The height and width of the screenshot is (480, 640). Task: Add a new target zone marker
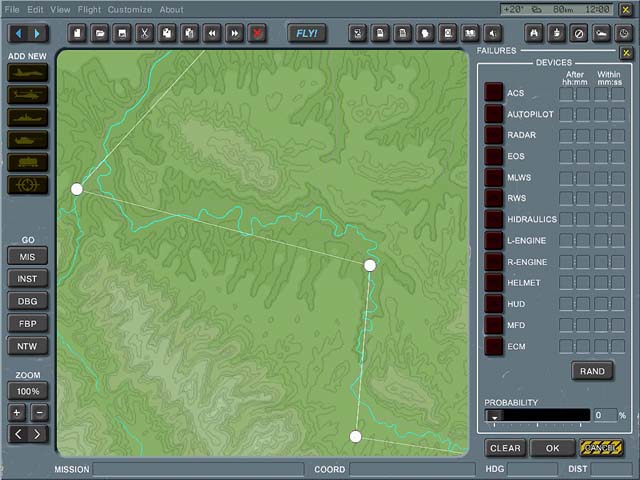[27, 185]
